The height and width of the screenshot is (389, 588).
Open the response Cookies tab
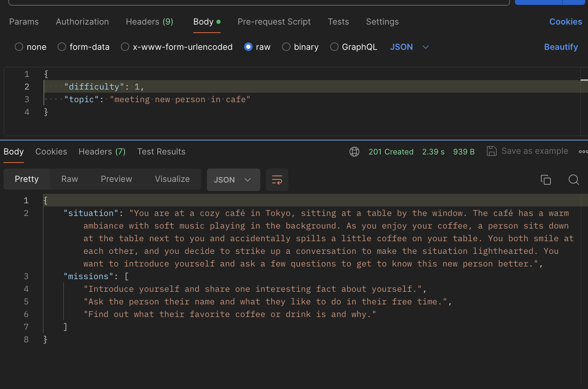(51, 152)
